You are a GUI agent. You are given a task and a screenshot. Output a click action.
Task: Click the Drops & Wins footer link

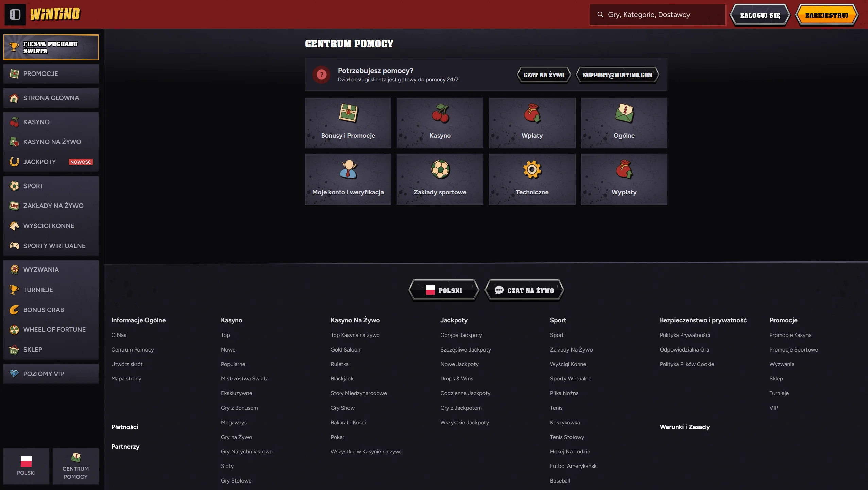click(457, 378)
